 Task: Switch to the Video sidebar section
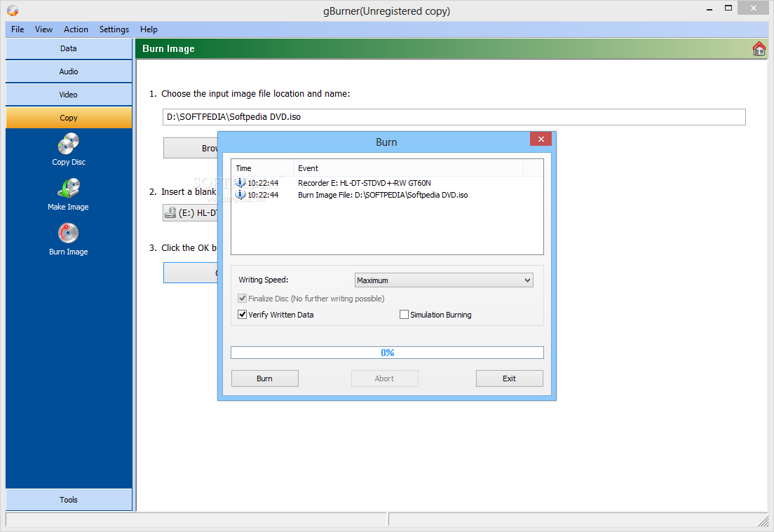click(x=69, y=94)
